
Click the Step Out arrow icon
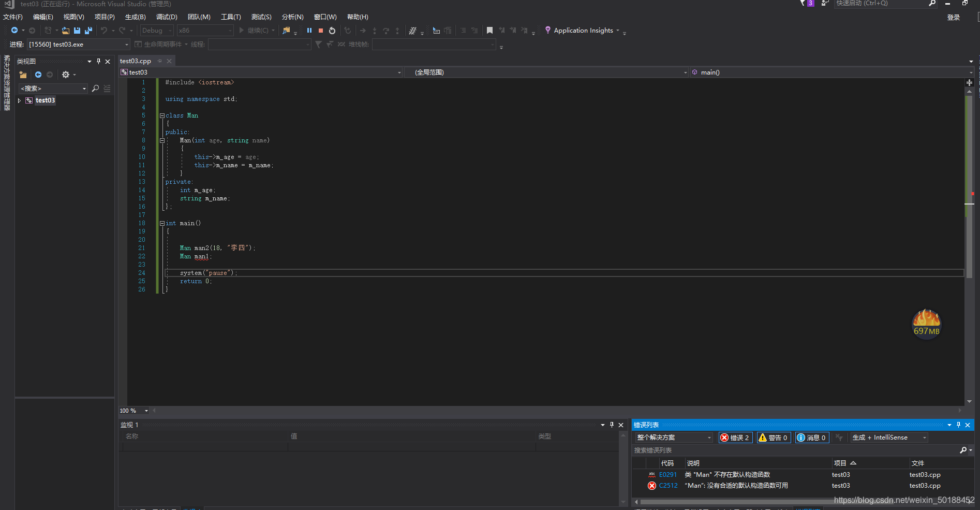pyautogui.click(x=397, y=31)
